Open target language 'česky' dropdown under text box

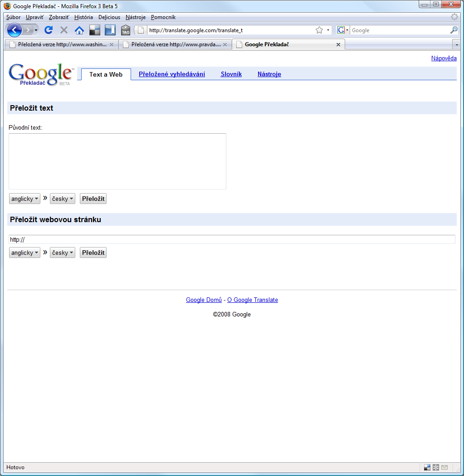[62, 199]
